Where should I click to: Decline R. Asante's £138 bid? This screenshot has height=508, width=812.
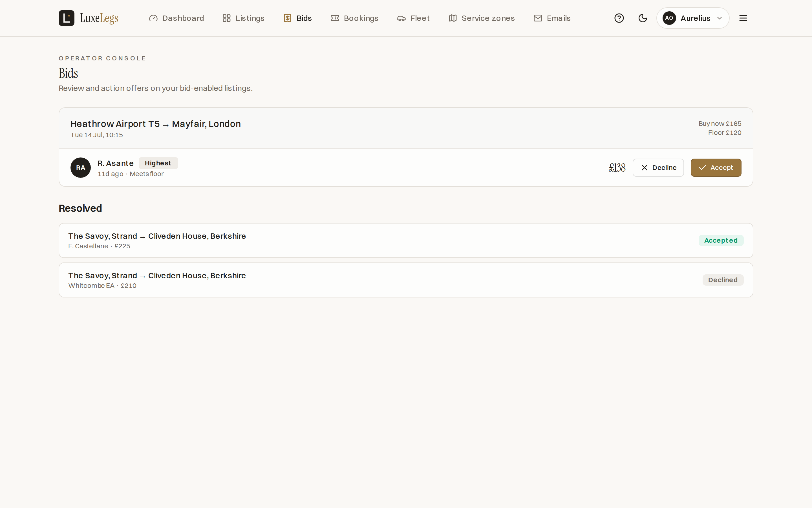pos(658,168)
